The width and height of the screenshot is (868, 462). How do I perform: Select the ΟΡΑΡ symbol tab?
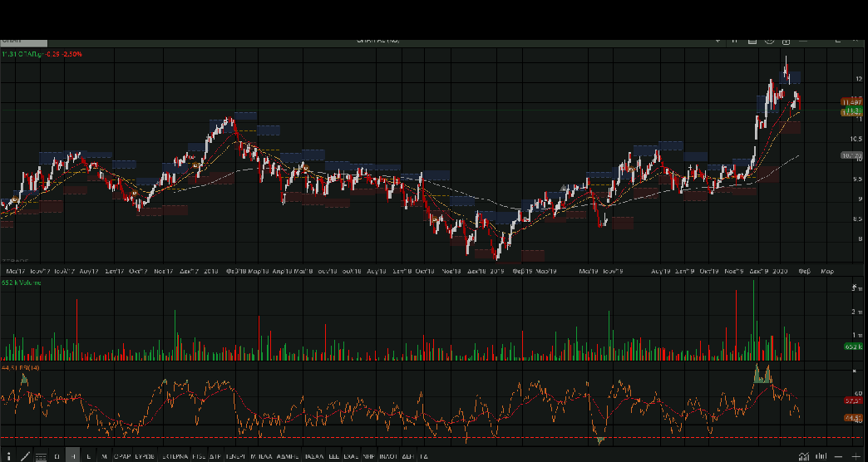123,456
